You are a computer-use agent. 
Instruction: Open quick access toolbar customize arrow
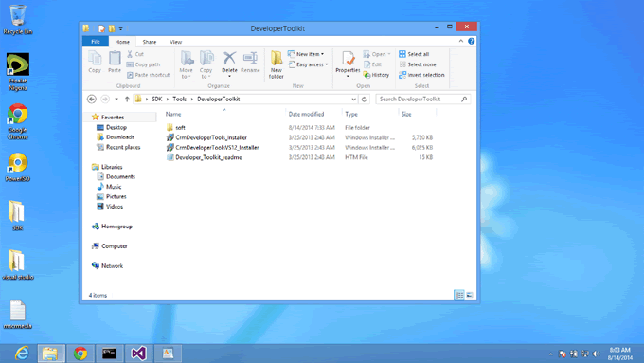(x=121, y=28)
